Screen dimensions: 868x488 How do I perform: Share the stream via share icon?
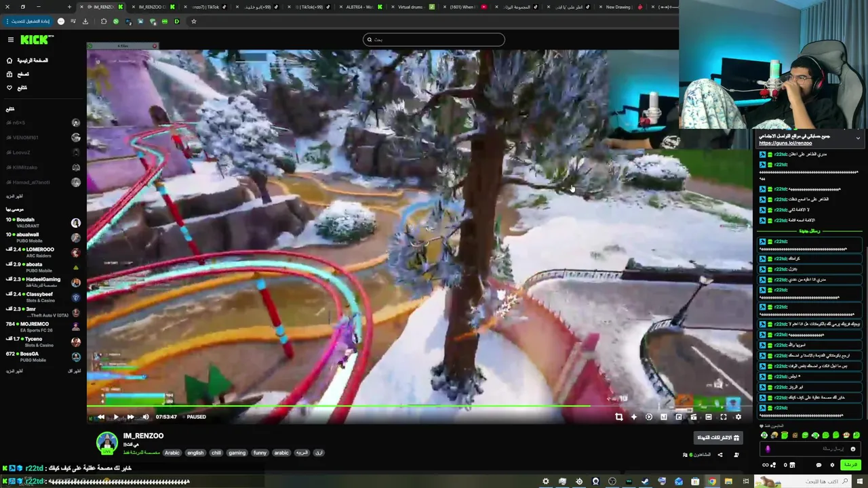[x=720, y=455]
